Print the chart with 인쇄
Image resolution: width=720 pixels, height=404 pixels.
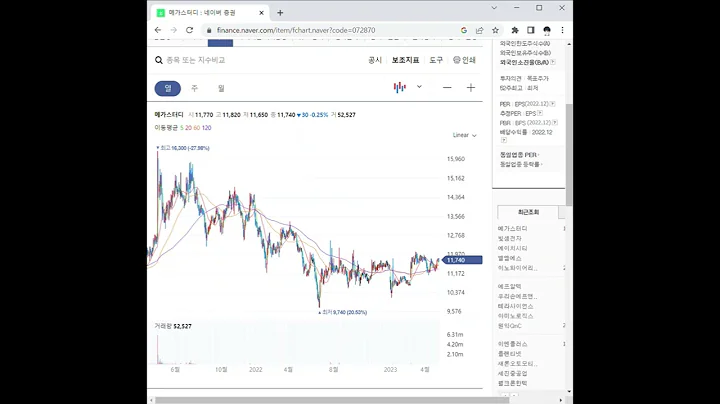464,60
